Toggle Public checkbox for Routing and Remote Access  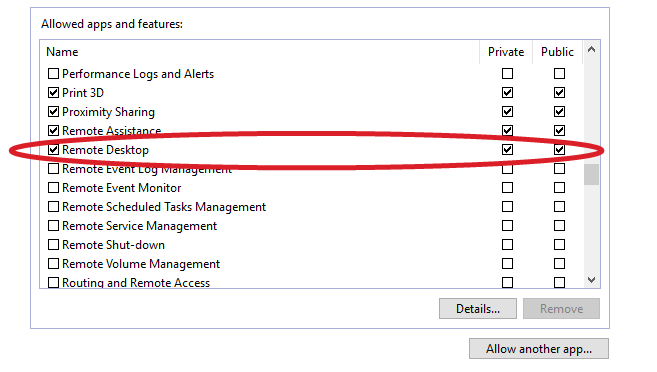559,282
